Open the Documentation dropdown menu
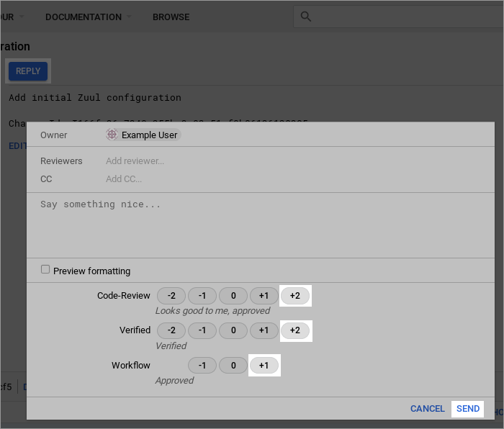The image size is (504, 429). [89, 17]
